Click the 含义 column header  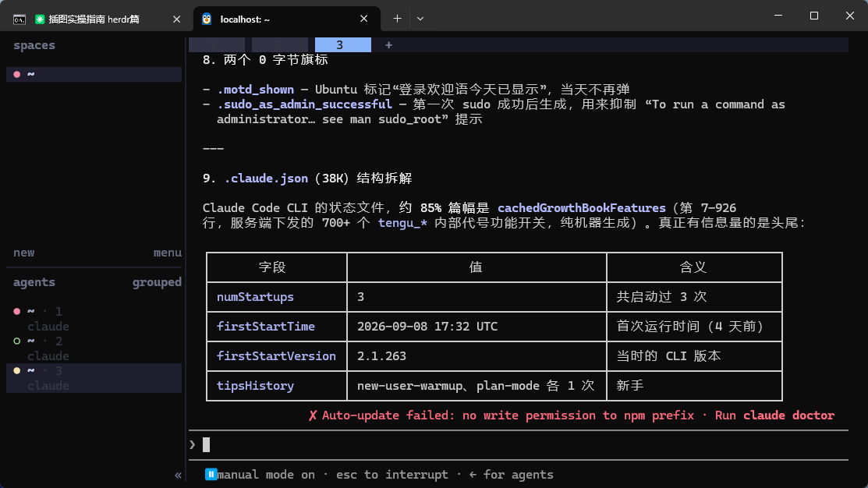tap(693, 267)
